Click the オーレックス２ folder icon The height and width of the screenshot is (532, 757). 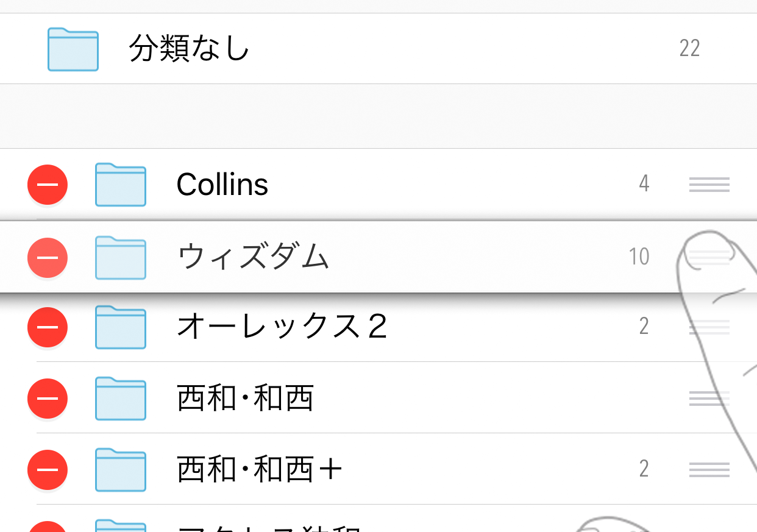(121, 327)
